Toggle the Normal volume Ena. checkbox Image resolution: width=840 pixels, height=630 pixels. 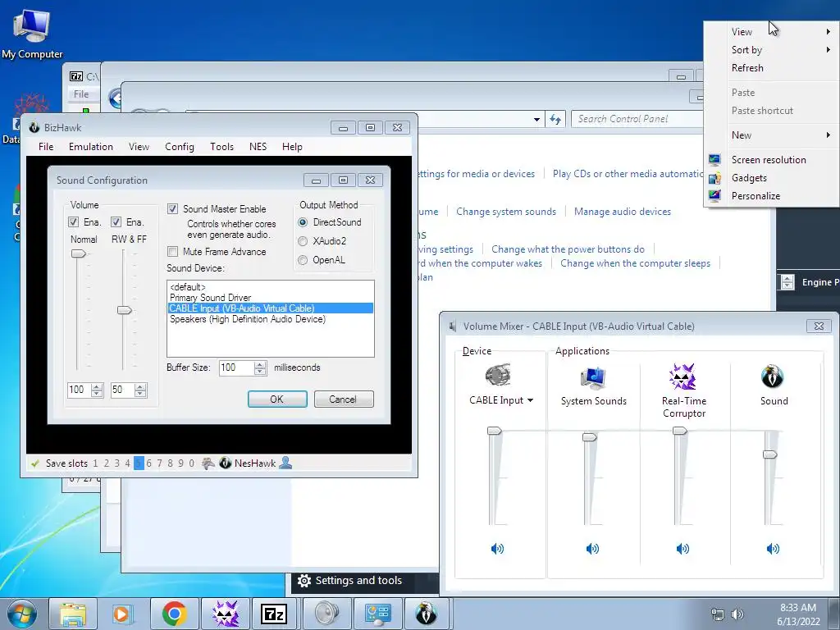point(73,221)
